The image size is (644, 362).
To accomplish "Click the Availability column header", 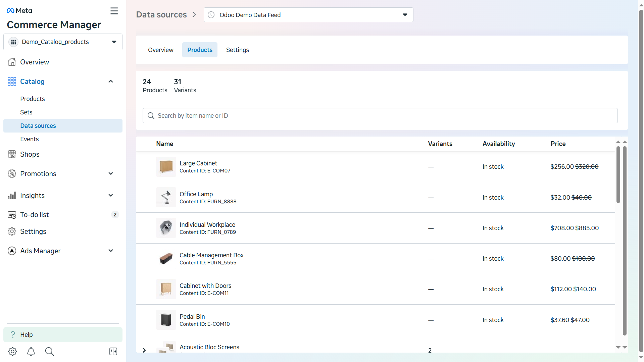I will [499, 144].
